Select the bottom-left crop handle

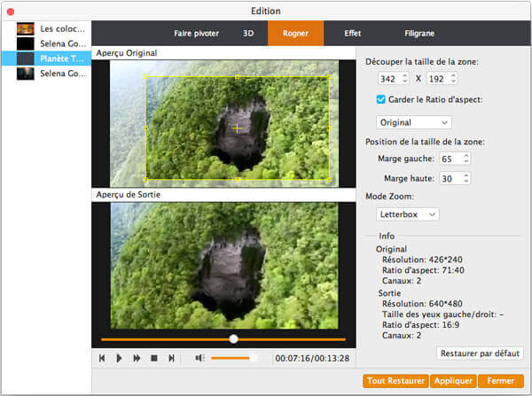[x=146, y=179]
